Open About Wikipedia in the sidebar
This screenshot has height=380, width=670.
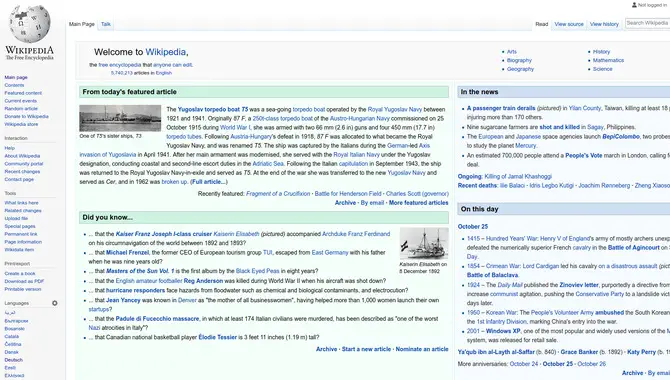tap(22, 156)
